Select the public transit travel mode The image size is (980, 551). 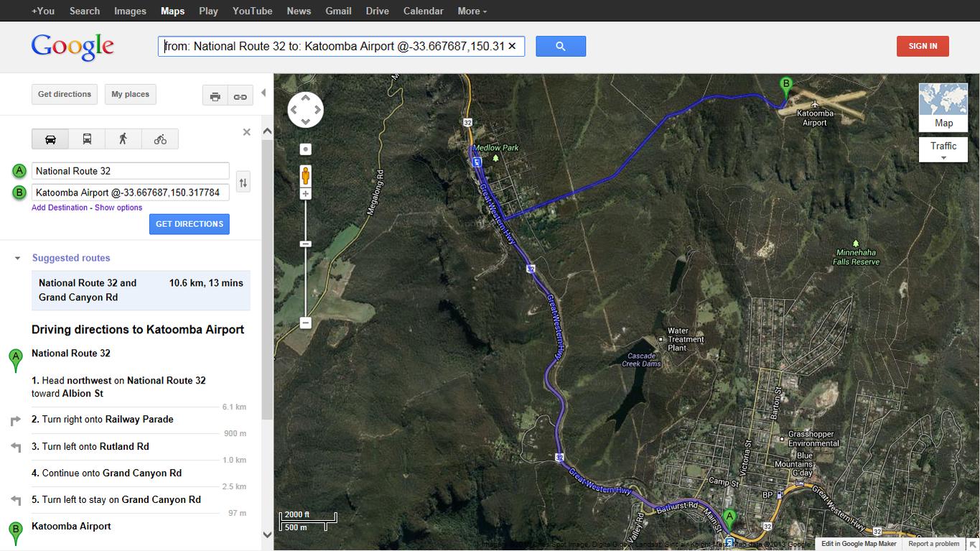[87, 139]
